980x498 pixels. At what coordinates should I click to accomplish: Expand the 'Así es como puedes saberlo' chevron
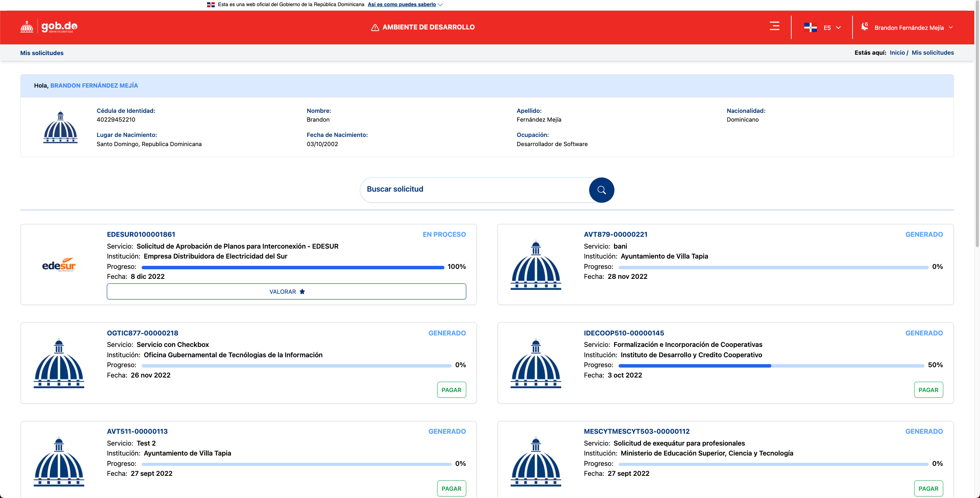pyautogui.click(x=440, y=5)
